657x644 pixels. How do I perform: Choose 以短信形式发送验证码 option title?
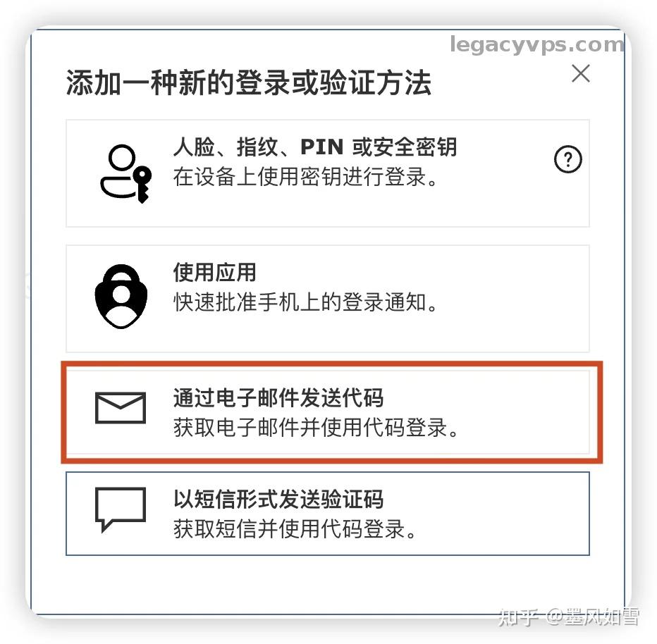click(x=278, y=499)
